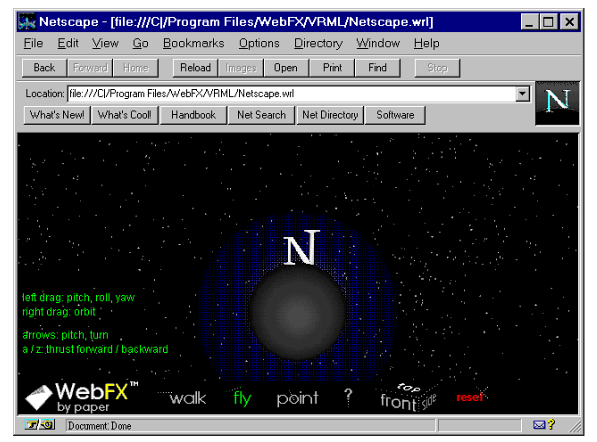Viewport: 597px width, 442px height.
Task: Open the Bookmarks menu
Action: (193, 43)
